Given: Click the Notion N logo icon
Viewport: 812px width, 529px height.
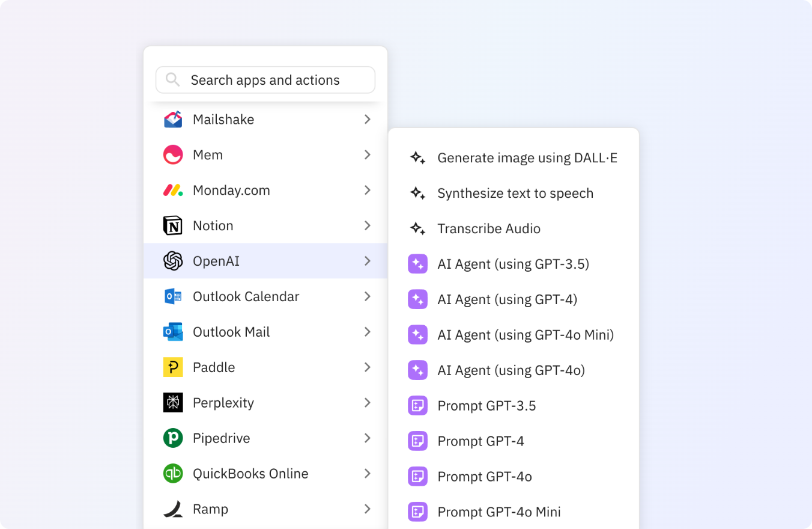Looking at the screenshot, I should click(173, 226).
